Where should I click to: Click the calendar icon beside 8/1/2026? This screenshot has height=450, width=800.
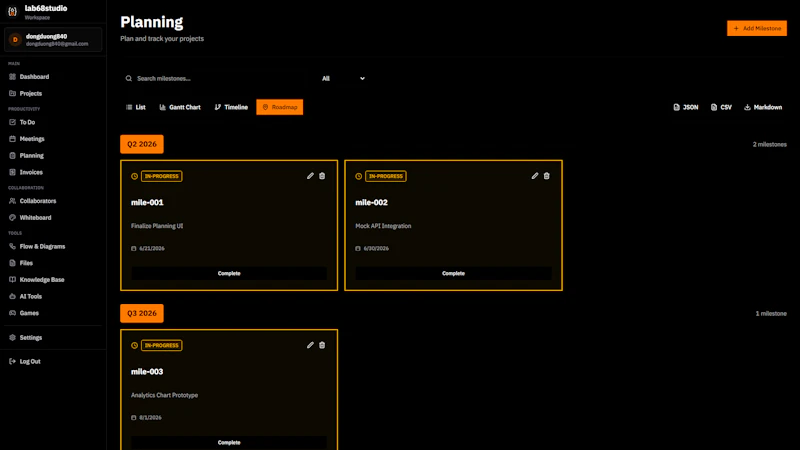(x=134, y=417)
